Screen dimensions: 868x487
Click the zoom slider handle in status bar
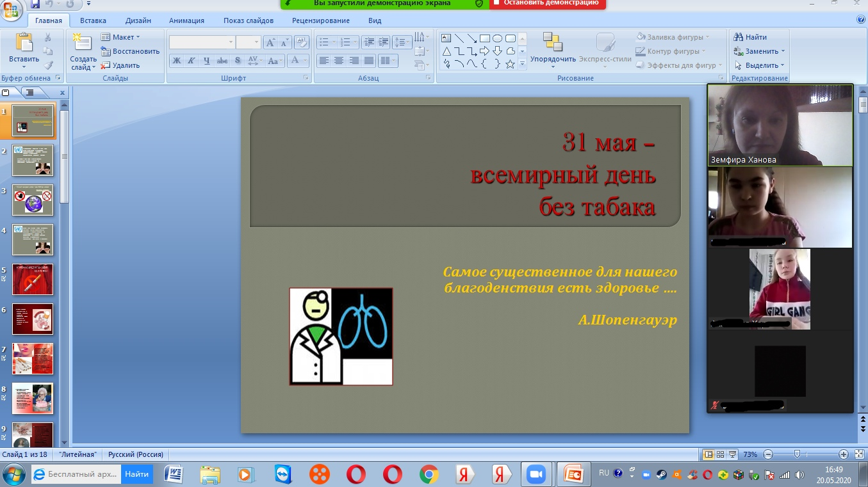(x=797, y=454)
